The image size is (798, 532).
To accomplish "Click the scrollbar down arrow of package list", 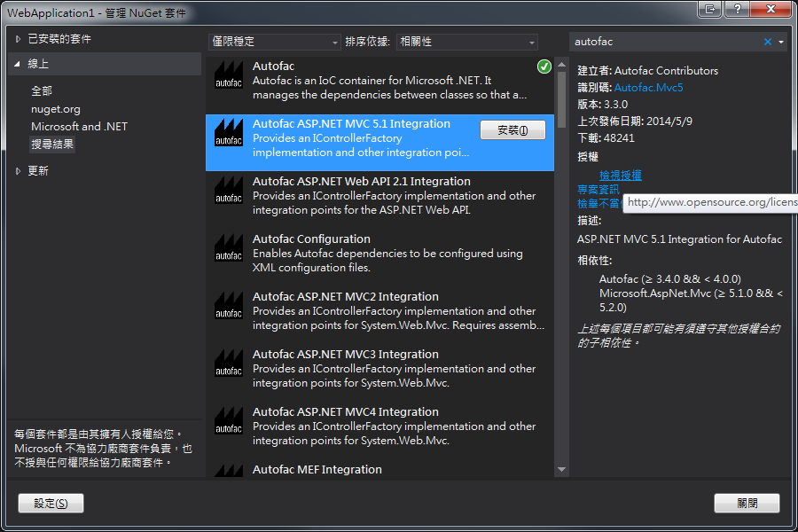I will tap(561, 469).
